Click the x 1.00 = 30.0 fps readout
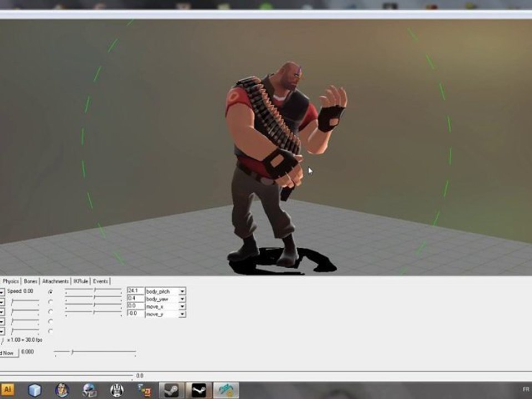Image resolution: width=532 pixels, height=399 pixels. tap(24, 340)
